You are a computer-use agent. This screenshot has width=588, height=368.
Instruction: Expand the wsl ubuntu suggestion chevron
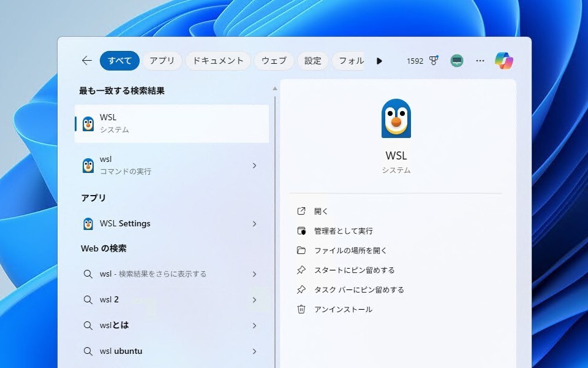[x=255, y=351]
